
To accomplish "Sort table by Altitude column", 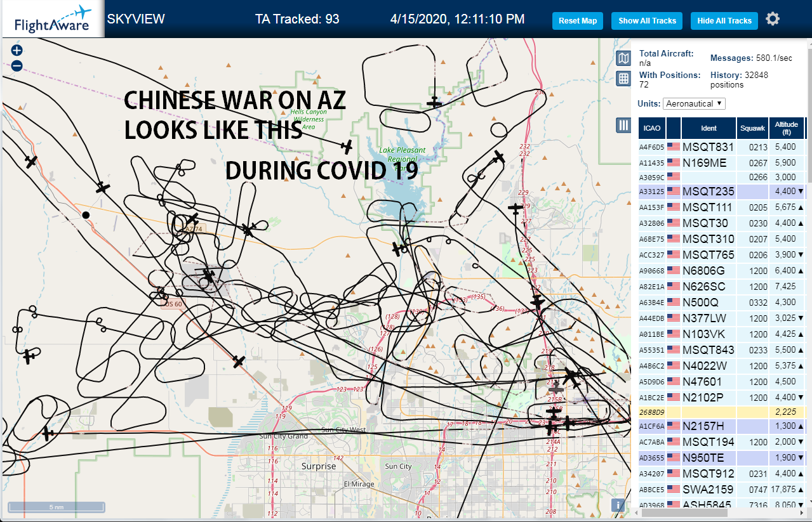I will [787, 128].
